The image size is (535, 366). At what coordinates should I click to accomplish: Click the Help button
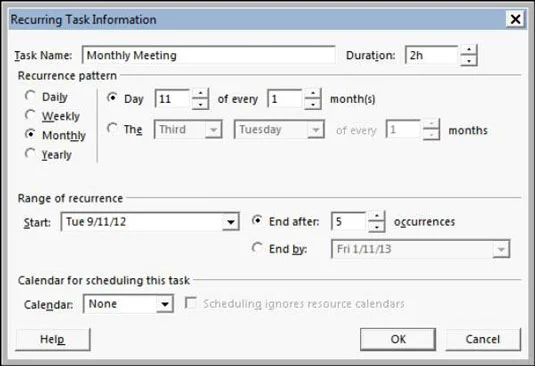click(x=53, y=339)
